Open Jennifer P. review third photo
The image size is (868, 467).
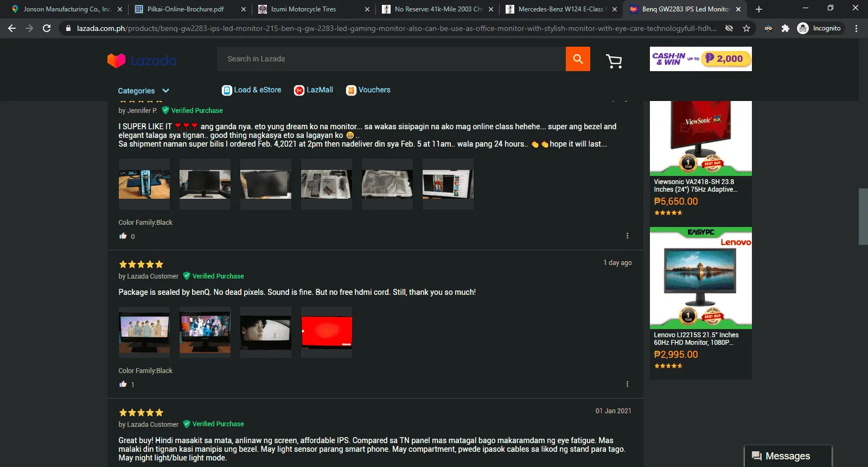(x=266, y=184)
